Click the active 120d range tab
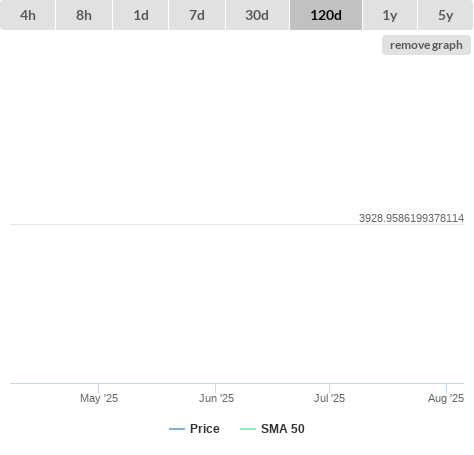The height and width of the screenshot is (455, 474). coord(326,15)
